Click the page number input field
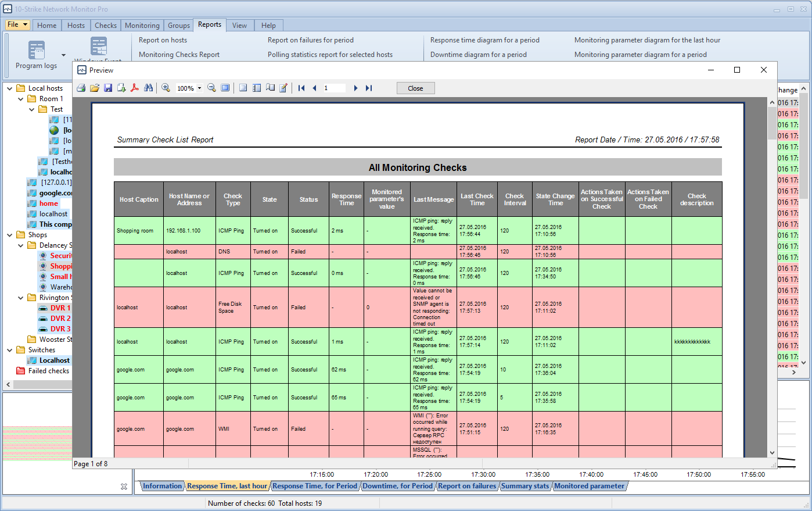The width and height of the screenshot is (812, 511). pos(334,88)
